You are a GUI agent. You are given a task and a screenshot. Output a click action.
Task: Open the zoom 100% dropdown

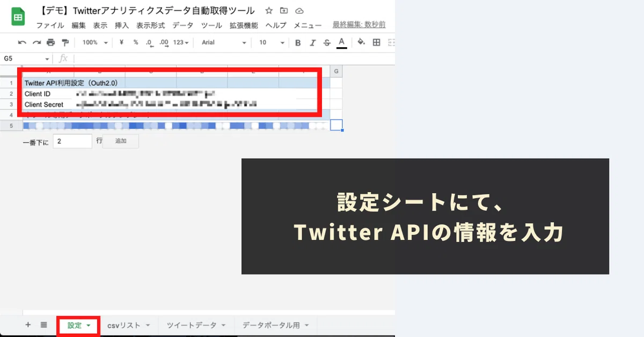[x=95, y=42]
